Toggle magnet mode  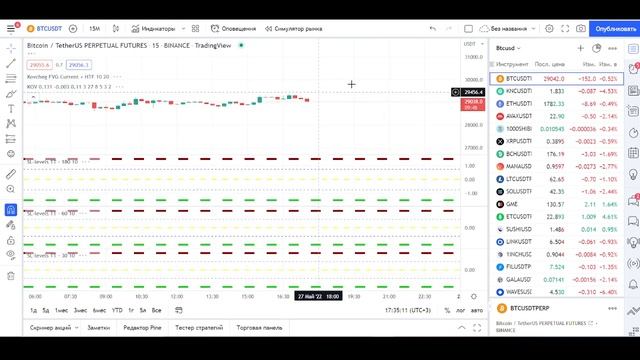(x=11, y=210)
